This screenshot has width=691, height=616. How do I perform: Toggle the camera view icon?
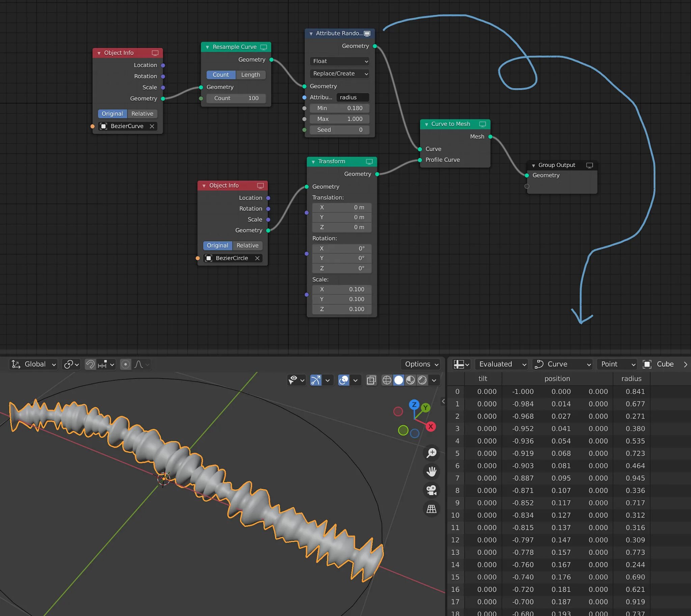(431, 490)
